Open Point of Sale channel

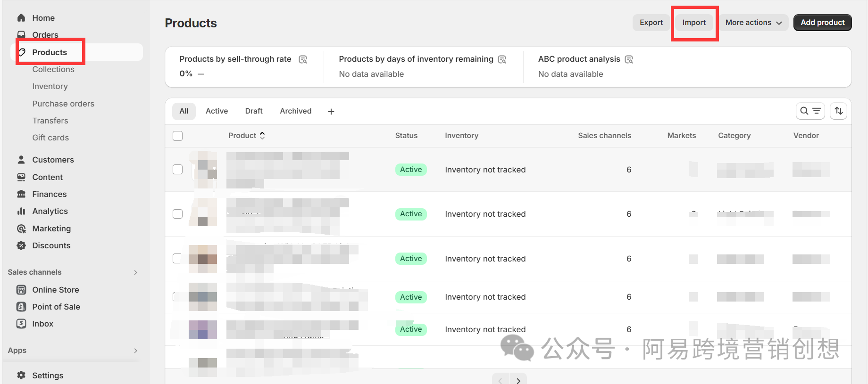click(x=56, y=307)
